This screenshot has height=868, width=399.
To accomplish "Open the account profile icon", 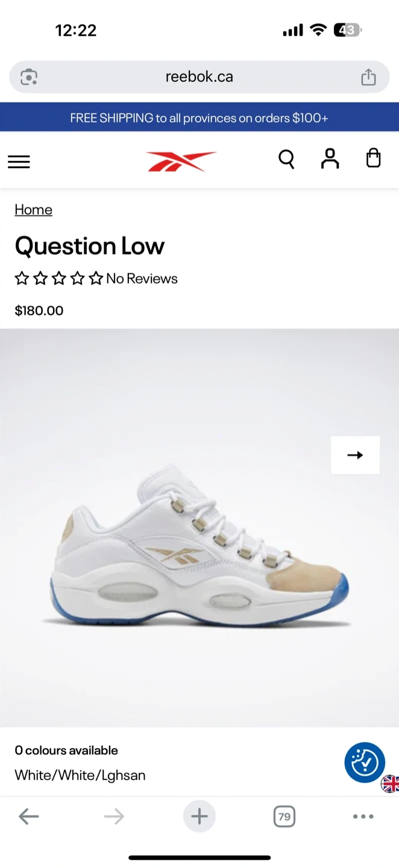I will tap(330, 159).
